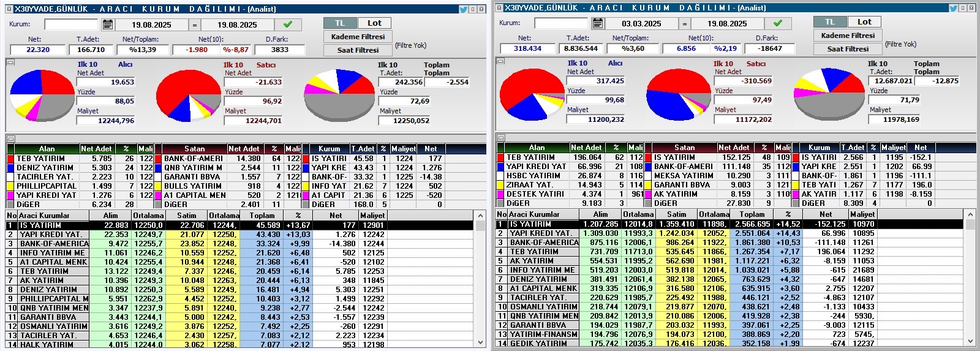Sort by Toplam column, 03.03.2025-start window
The height and width of the screenshot is (351, 980).
click(752, 214)
